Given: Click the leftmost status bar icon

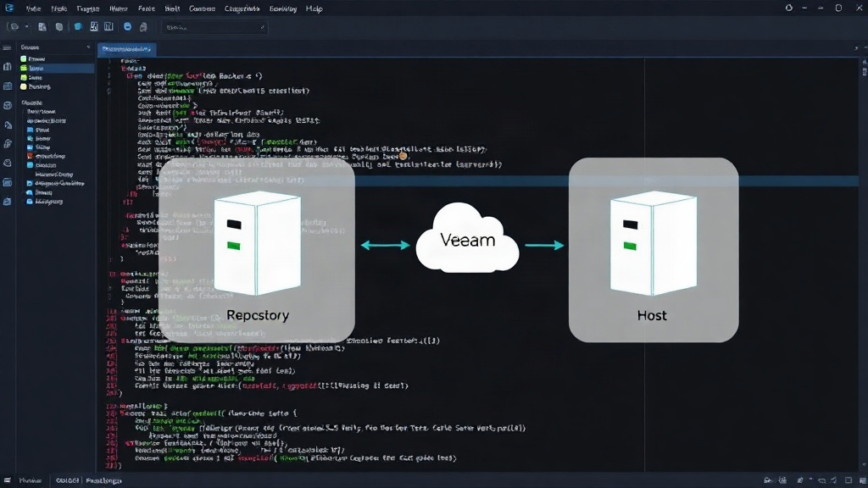Looking at the screenshot, I should pyautogui.click(x=7, y=481).
